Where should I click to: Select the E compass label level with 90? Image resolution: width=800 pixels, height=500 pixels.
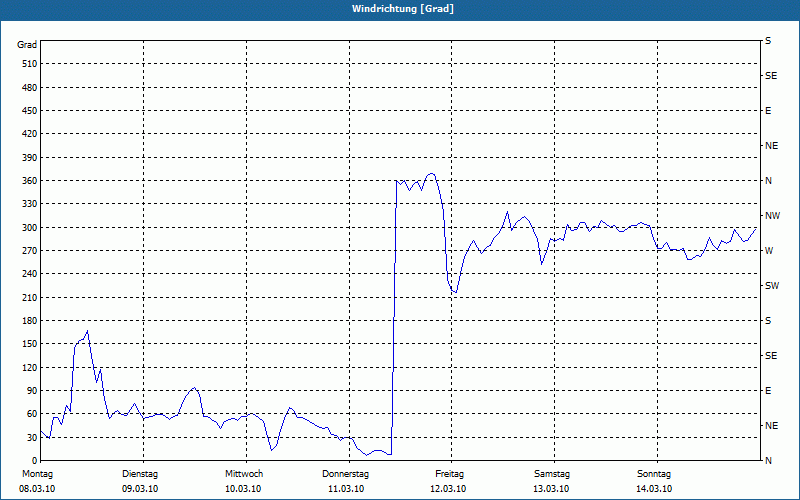(x=768, y=391)
